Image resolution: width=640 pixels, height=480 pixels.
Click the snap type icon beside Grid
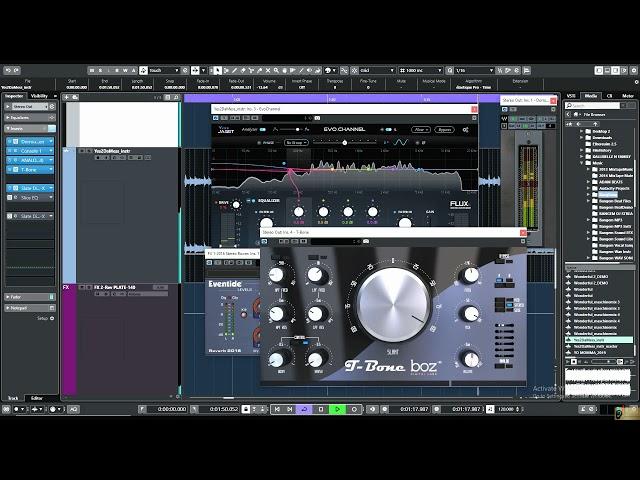354,70
